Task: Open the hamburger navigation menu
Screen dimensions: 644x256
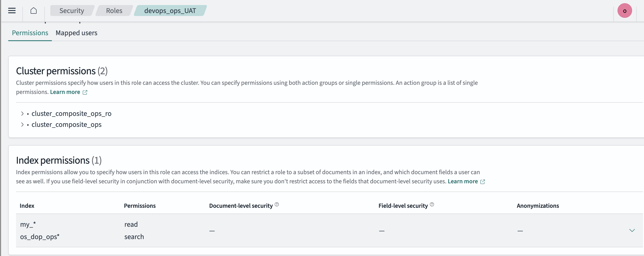Action: [x=12, y=11]
